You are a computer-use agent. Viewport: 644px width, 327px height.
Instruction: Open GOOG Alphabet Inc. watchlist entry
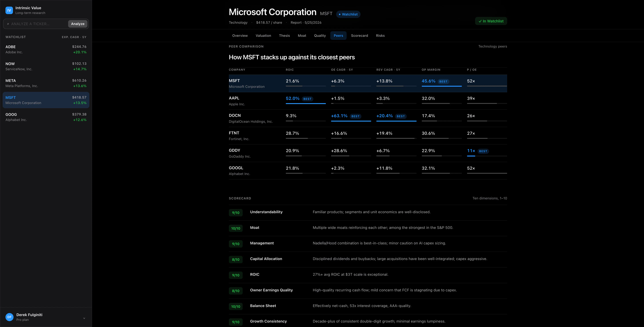point(46,117)
